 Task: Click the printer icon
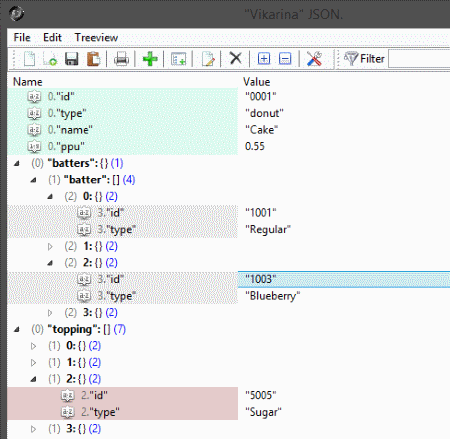(121, 59)
